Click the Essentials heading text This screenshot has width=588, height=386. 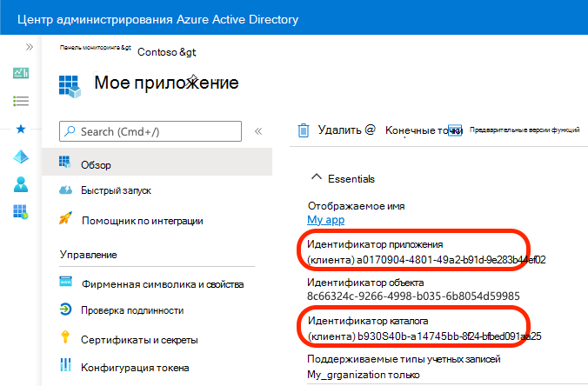click(351, 179)
